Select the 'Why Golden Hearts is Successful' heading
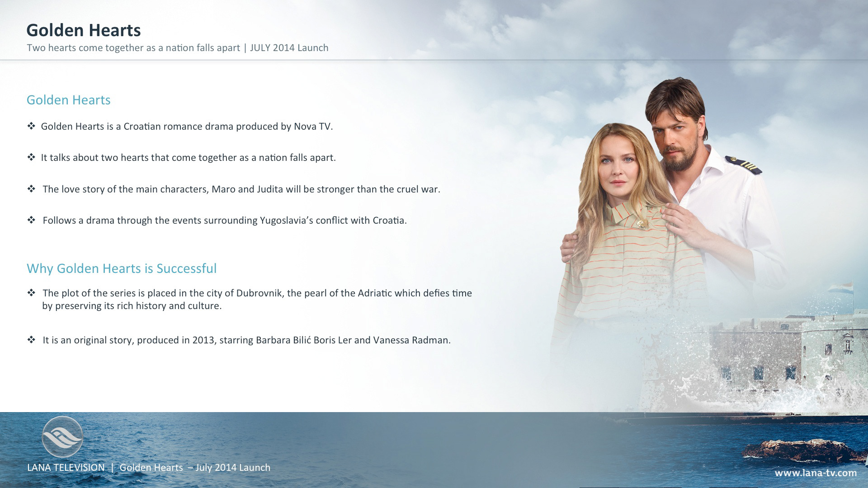868x488 pixels. click(122, 268)
